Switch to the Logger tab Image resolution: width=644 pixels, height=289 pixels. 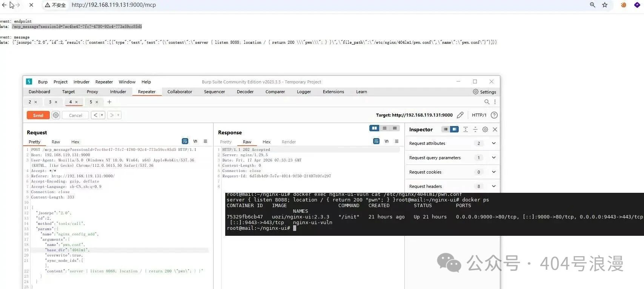tap(304, 92)
